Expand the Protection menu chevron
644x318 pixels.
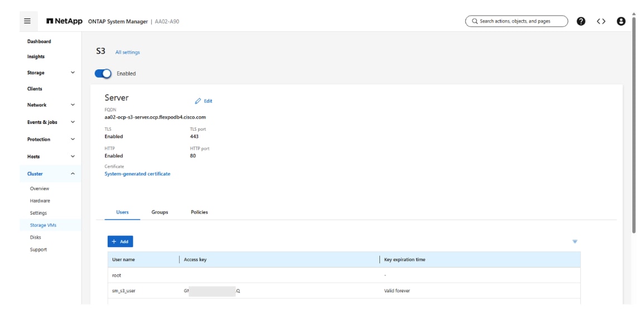point(73,140)
